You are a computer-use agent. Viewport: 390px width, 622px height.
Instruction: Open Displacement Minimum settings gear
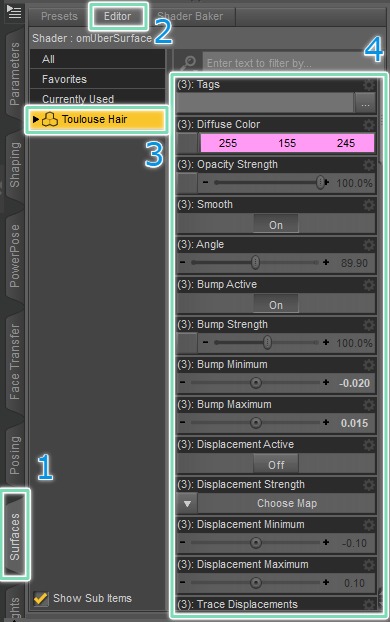369,525
